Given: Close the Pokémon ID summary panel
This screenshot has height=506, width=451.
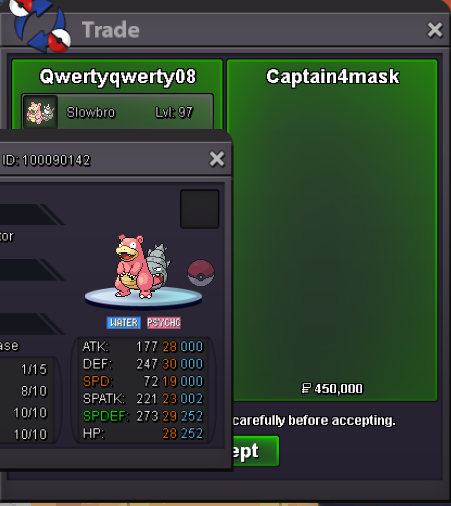Looking at the screenshot, I should point(217,159).
